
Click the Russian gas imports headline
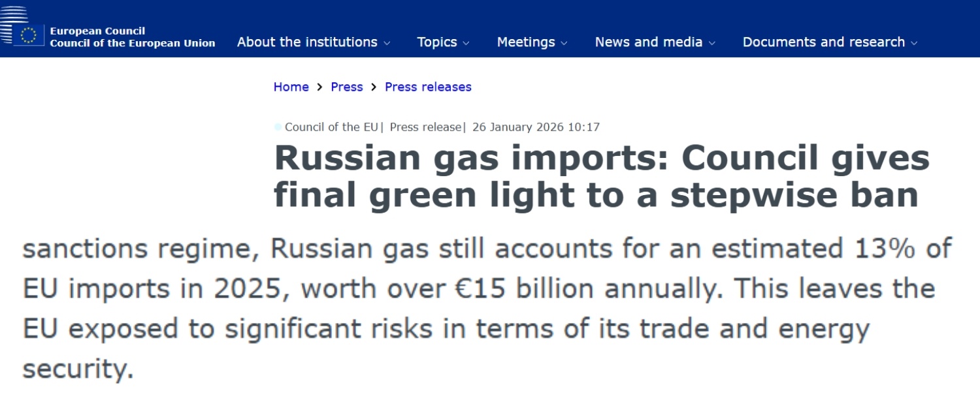click(x=601, y=176)
